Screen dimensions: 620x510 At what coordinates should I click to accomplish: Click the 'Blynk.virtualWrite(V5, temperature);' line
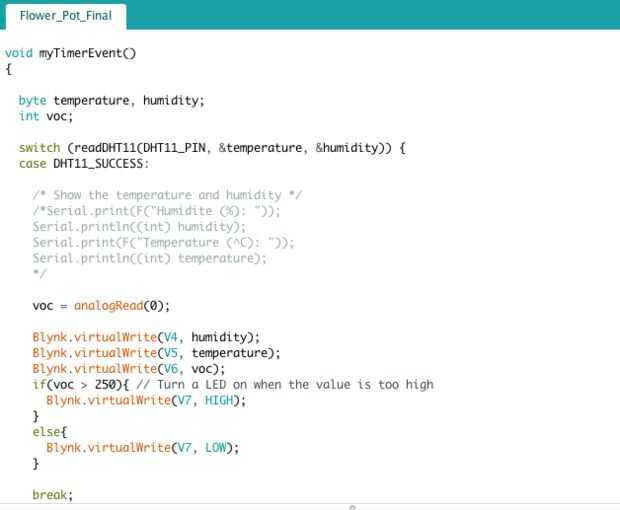[157, 353]
